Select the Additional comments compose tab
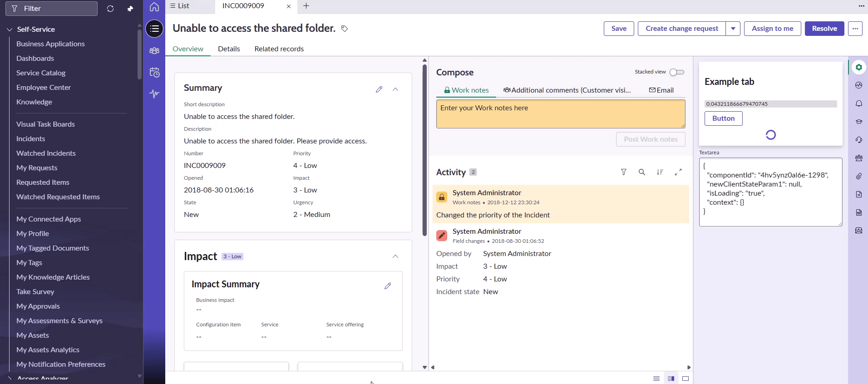 567,90
